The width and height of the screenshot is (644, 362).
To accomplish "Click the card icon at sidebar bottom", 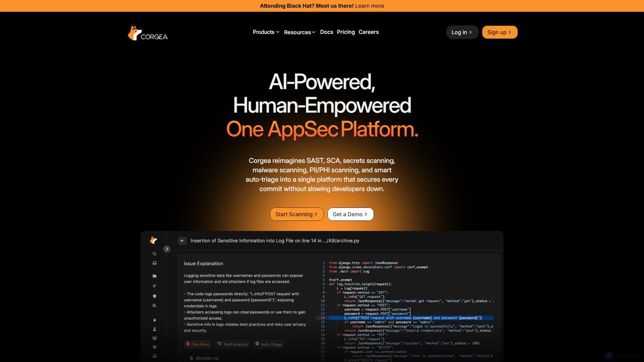I will (x=154, y=356).
